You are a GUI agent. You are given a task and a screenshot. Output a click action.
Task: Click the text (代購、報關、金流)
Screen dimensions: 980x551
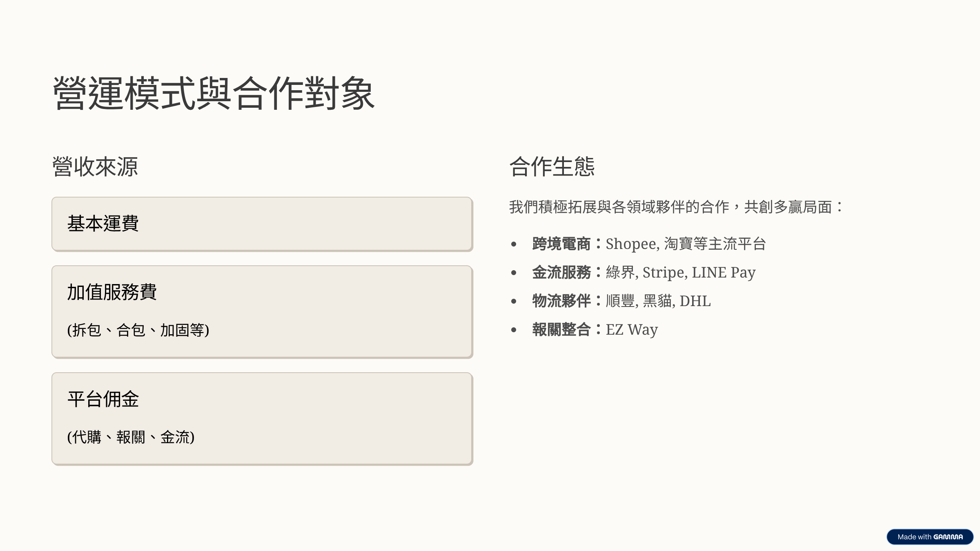131,437
